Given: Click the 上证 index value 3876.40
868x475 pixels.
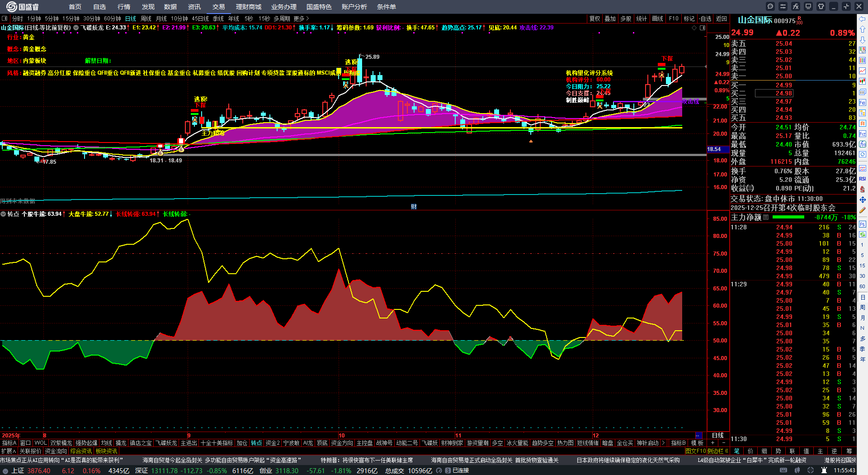Looking at the screenshot, I should (x=39, y=470).
